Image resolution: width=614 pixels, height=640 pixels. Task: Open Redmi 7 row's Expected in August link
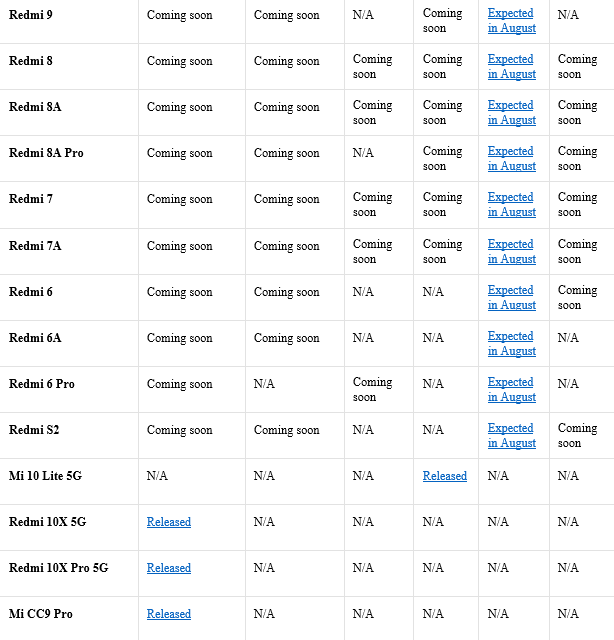[511, 205]
